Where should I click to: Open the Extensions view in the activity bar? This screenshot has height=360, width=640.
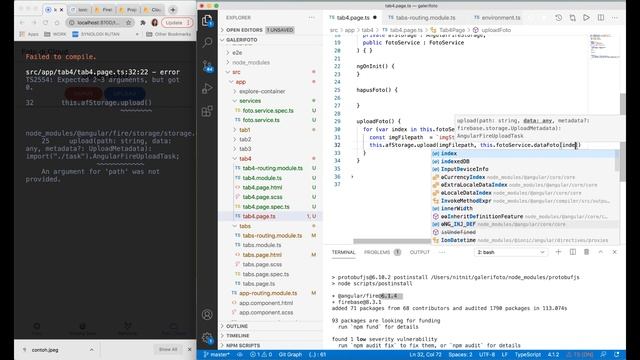pyautogui.click(x=207, y=111)
